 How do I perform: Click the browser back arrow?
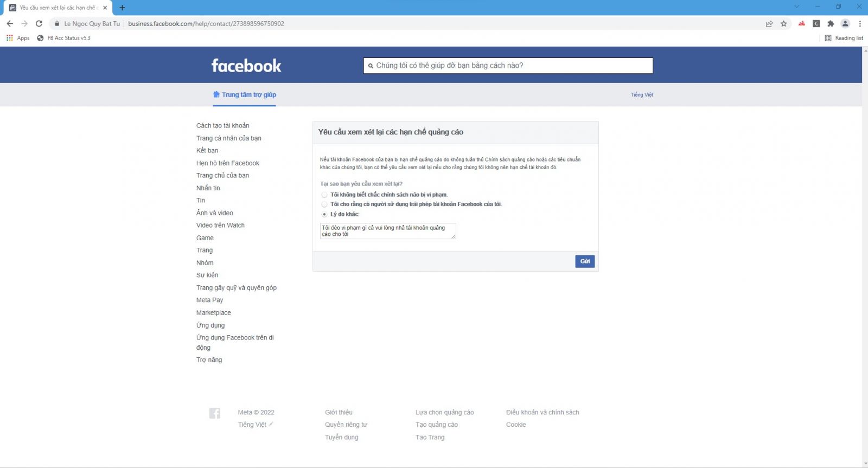coord(10,23)
